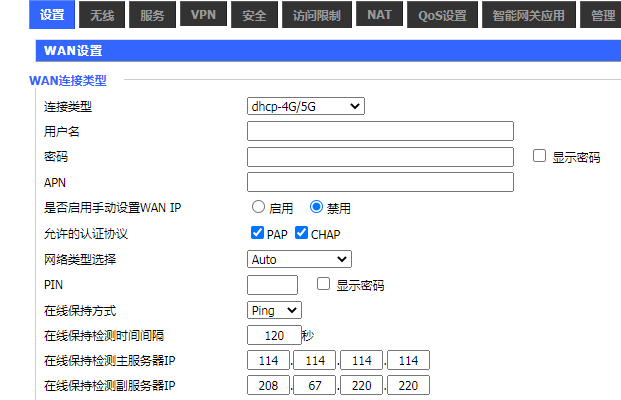Screen dimensions: 621x400
Task: Click third octet of 副服务器IP field
Action: click(362, 385)
